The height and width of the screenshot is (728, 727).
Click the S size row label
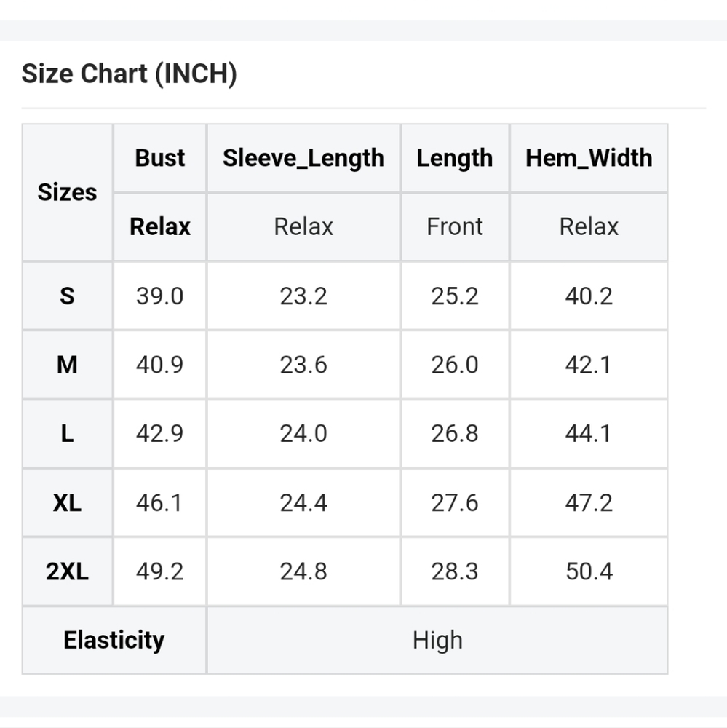[x=67, y=296]
